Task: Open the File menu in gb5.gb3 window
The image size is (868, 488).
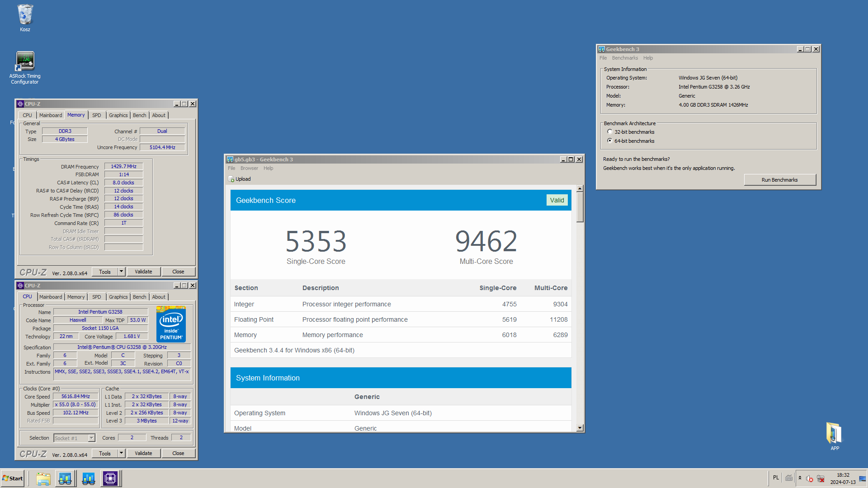Action: click(231, 168)
